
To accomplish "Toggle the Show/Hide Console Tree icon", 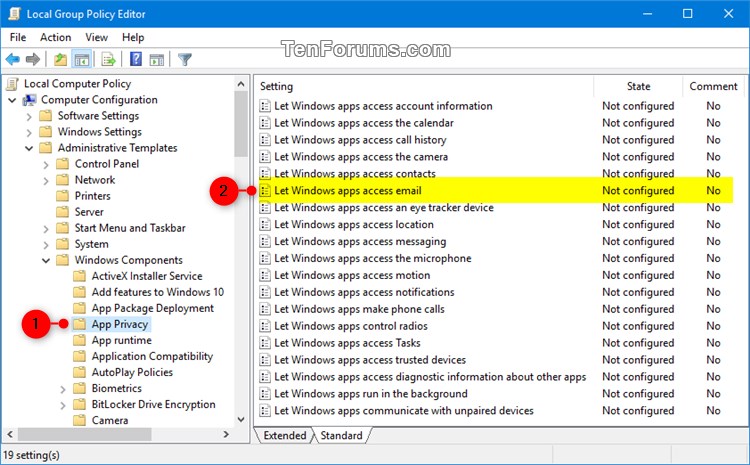I will point(82,59).
